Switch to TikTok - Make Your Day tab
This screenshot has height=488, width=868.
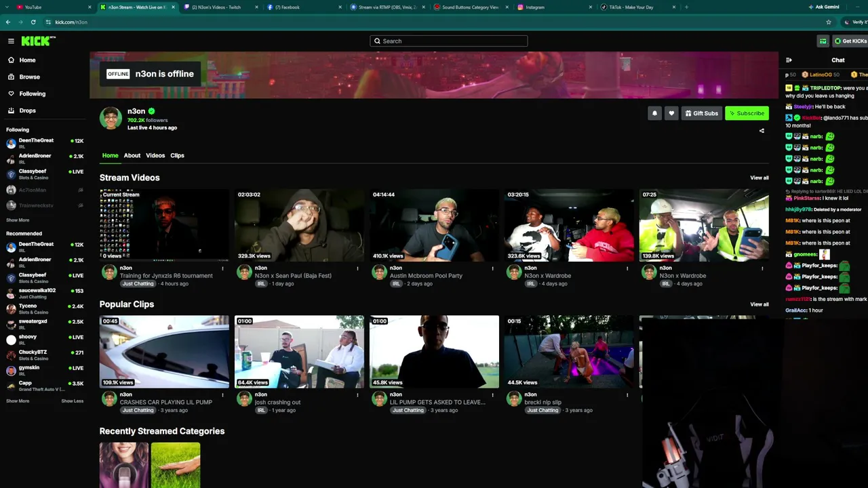pos(637,7)
